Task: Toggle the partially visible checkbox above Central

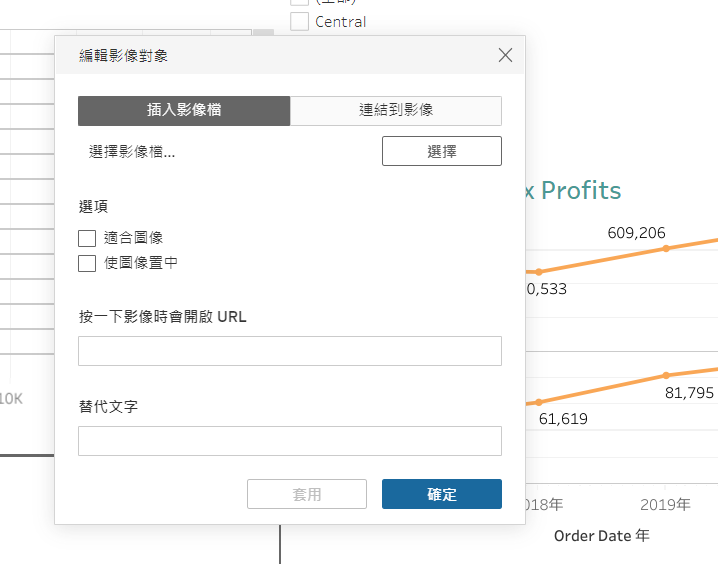Action: click(299, 2)
